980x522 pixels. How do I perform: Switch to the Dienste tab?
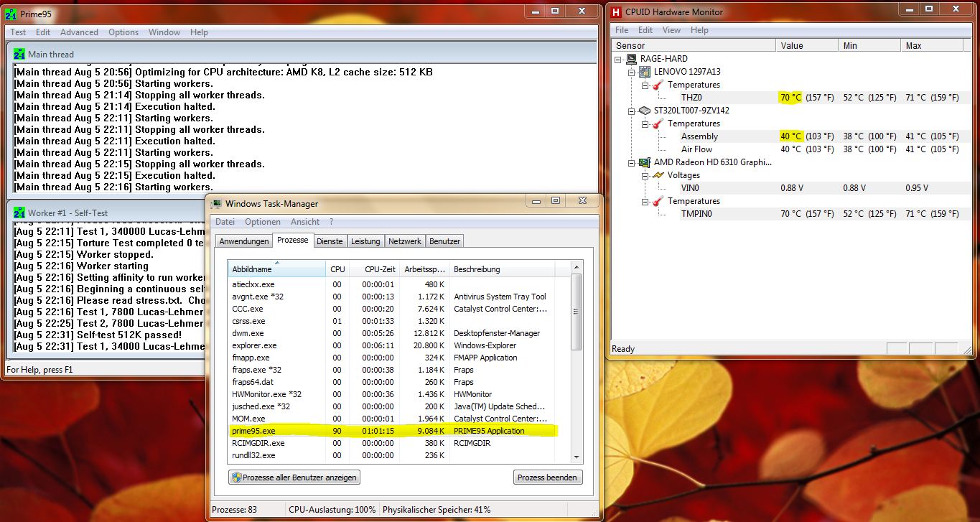pyautogui.click(x=330, y=241)
